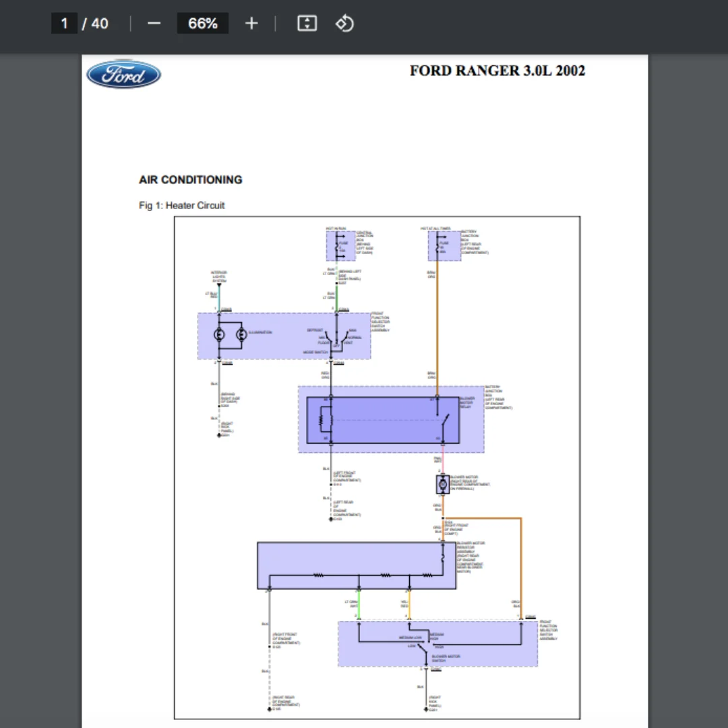The height and width of the screenshot is (728, 728).
Task: Click the right illumination lamp symbol
Action: tap(241, 334)
